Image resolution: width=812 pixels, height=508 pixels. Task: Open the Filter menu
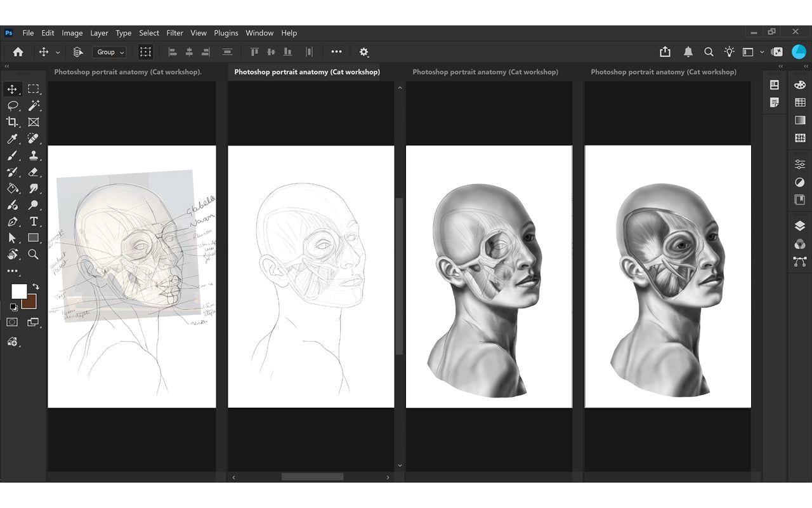click(174, 33)
